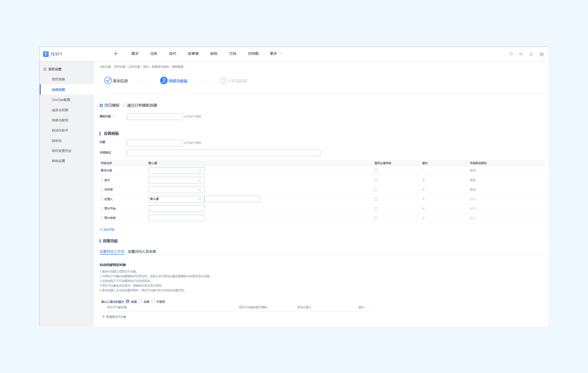588x373 pixels.
Task: Tick required checkbox for 预计开始
Action: (x=376, y=208)
